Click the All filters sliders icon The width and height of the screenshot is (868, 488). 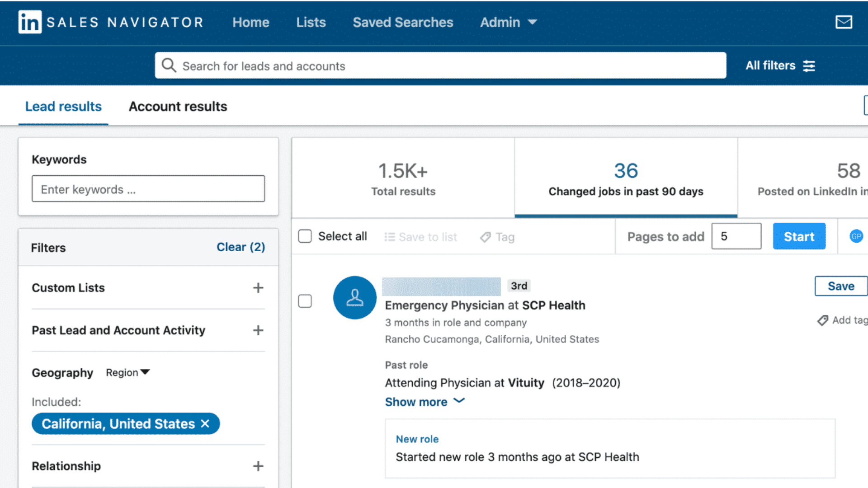tap(809, 66)
